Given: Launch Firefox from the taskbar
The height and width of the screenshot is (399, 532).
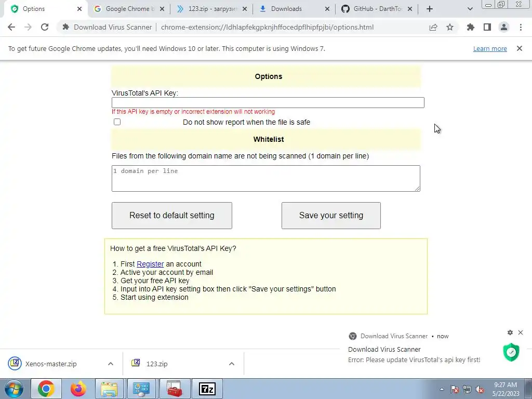Looking at the screenshot, I should tap(78, 389).
